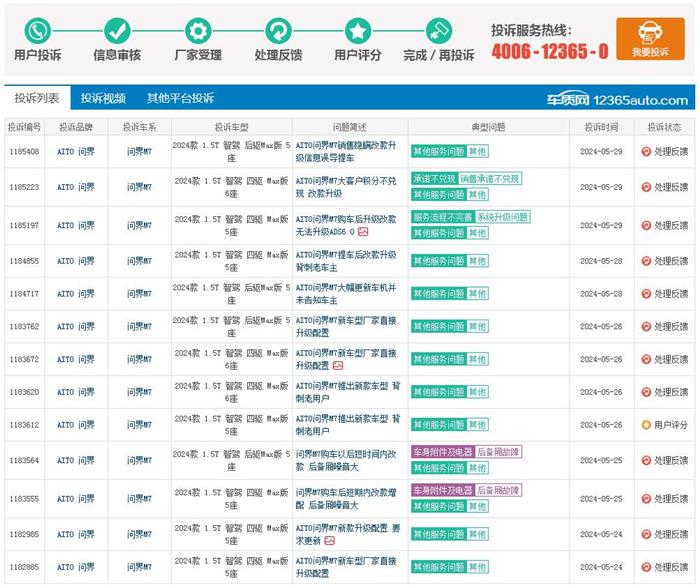Click status icon for complaint 1182885
Image resolution: width=700 pixels, height=585 pixels.
[x=646, y=567]
